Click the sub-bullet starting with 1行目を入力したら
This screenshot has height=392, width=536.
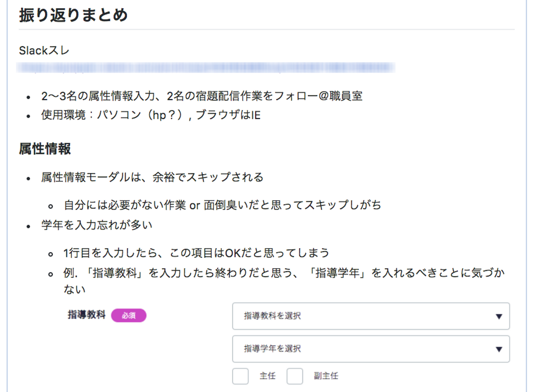click(196, 253)
